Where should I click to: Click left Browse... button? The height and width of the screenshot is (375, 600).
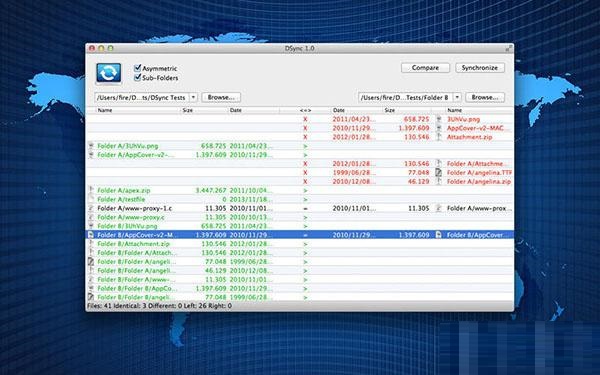coord(221,98)
